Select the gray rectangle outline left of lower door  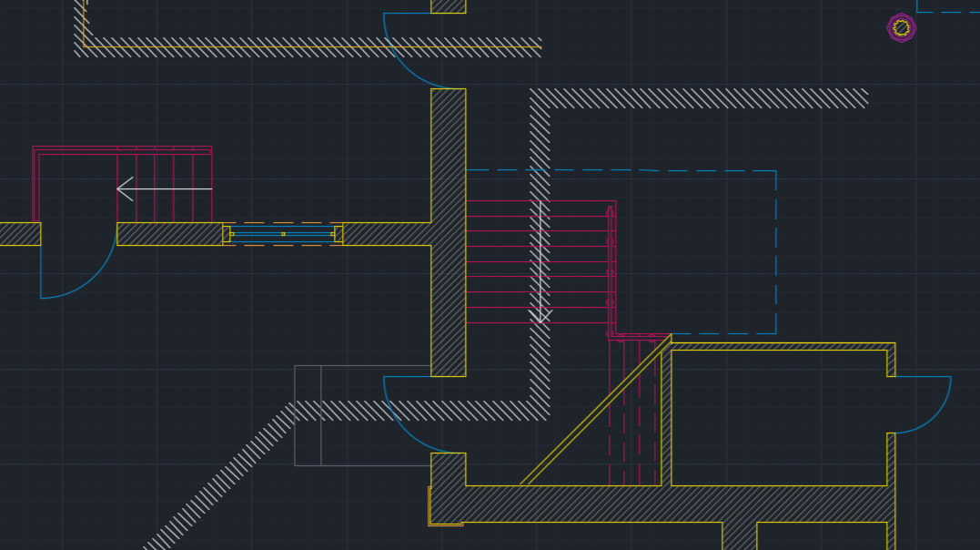308,415
